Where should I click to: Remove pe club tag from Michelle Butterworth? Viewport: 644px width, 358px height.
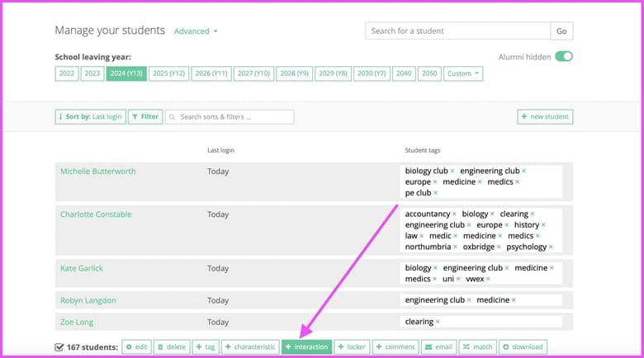click(x=435, y=193)
